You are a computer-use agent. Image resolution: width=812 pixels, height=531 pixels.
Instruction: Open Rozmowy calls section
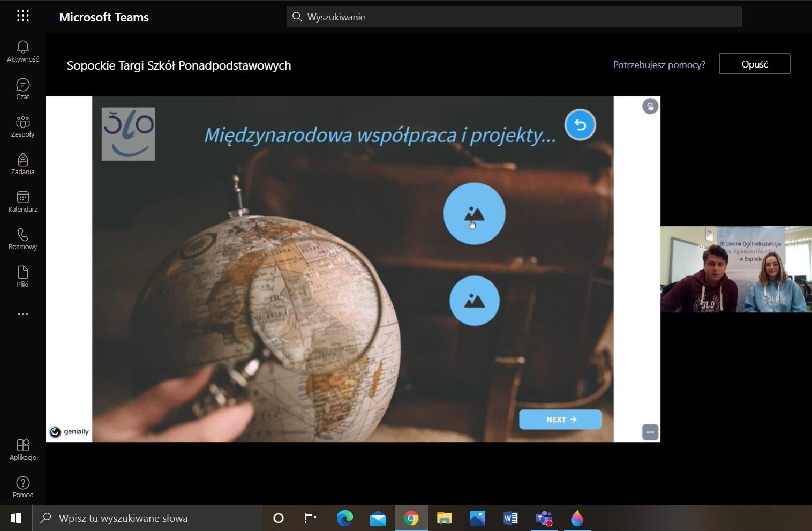click(x=22, y=239)
